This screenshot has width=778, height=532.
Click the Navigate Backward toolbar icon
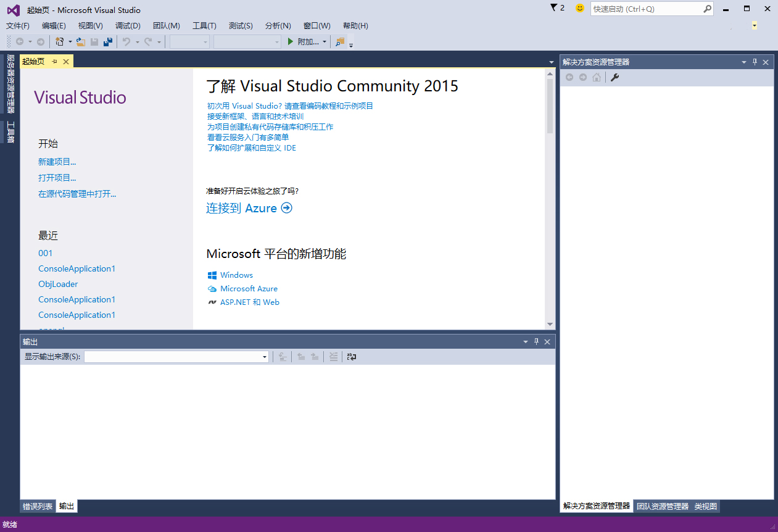tap(20, 41)
